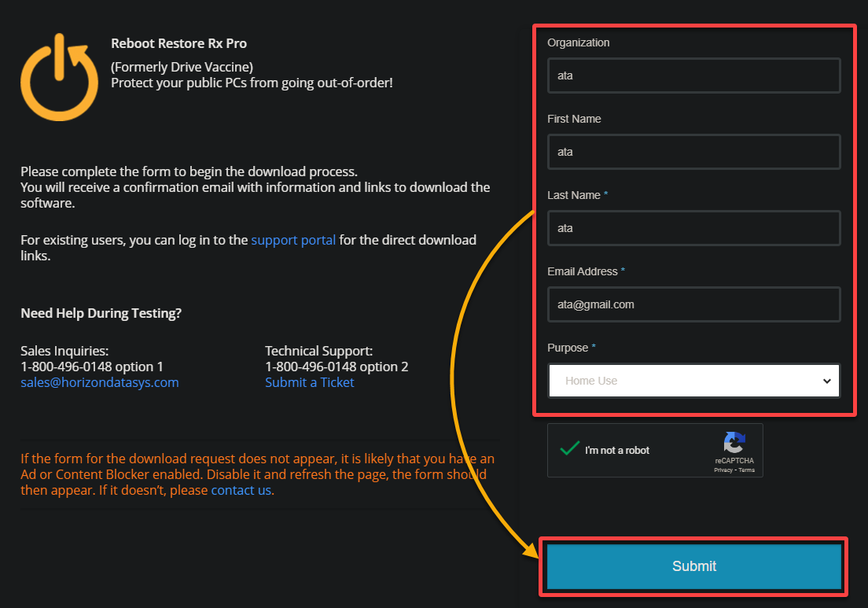Open reCAPTCHA Terms link
This screenshot has height=608, width=868.
pos(746,470)
